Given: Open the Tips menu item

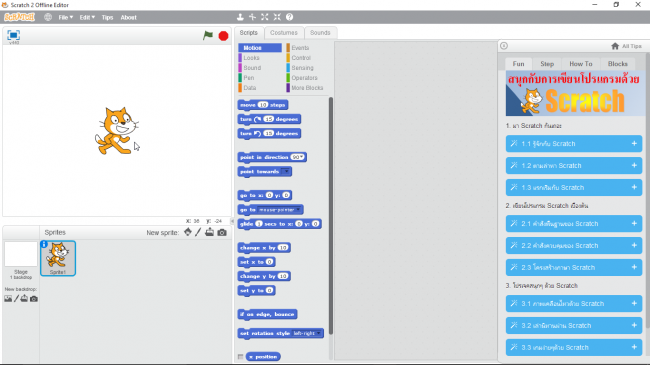Looking at the screenshot, I should tap(107, 17).
